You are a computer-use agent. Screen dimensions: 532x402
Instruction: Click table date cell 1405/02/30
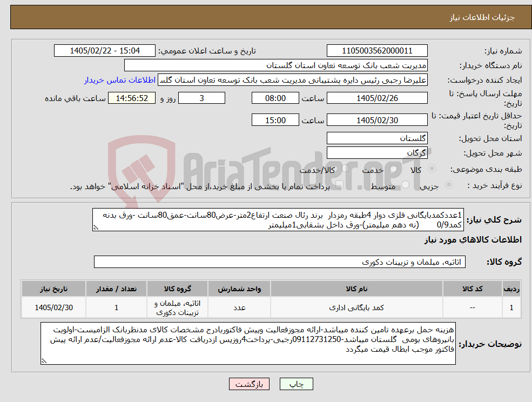[x=53, y=307]
